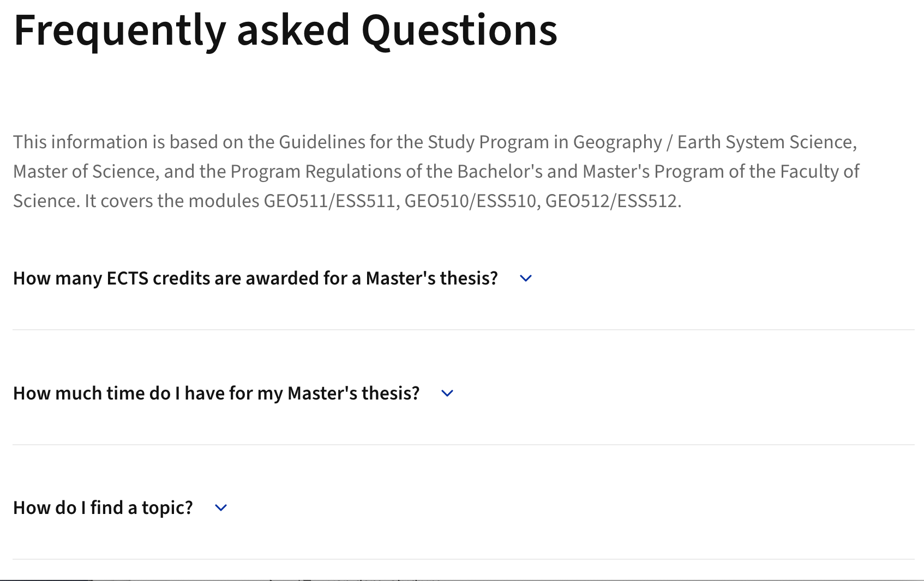Click the GEO510/ESS510 module code text
Viewport: 924px width, 581px height.
coord(470,201)
